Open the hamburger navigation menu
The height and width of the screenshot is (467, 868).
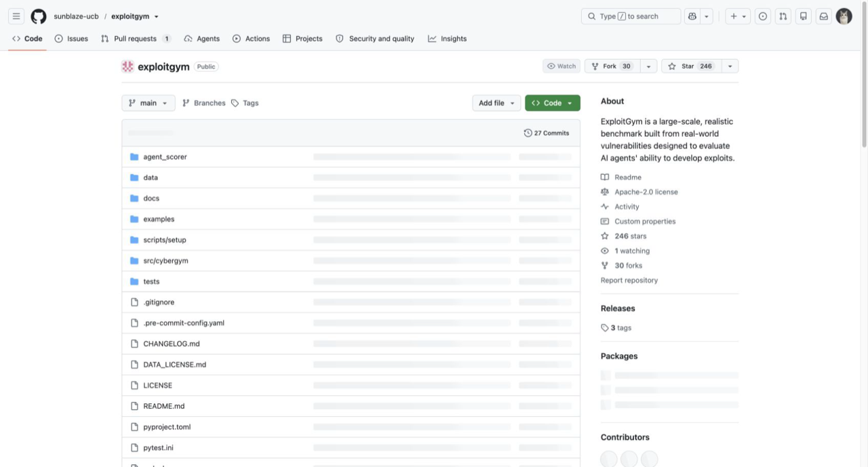pyautogui.click(x=16, y=16)
